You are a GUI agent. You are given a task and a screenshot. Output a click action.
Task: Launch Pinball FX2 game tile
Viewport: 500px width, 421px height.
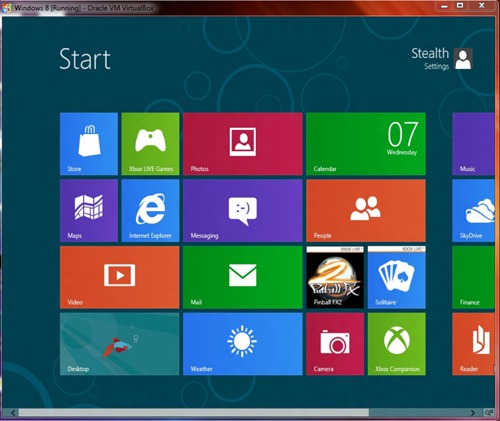pyautogui.click(x=335, y=277)
